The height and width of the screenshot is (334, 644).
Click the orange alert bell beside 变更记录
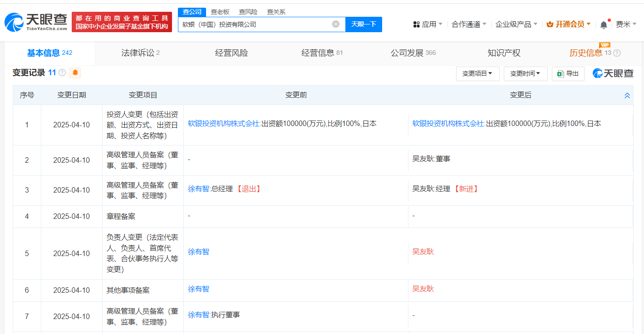[75, 73]
